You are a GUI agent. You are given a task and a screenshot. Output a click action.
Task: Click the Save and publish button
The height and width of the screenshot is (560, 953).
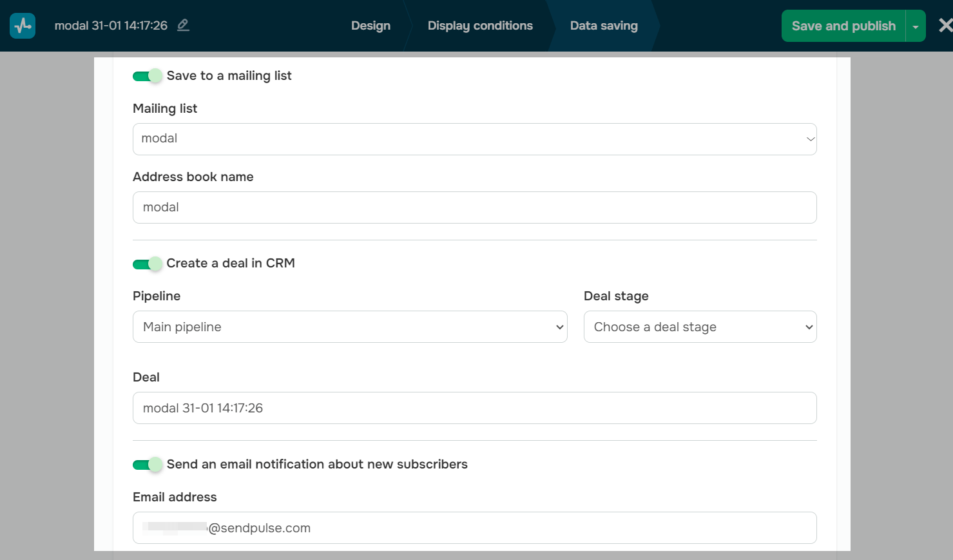[x=843, y=26]
